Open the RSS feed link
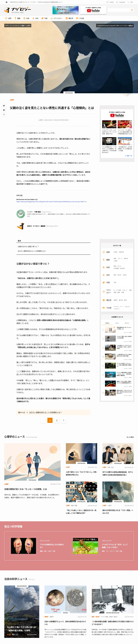Viewport: 138px width, 644px height. click(x=130, y=2)
